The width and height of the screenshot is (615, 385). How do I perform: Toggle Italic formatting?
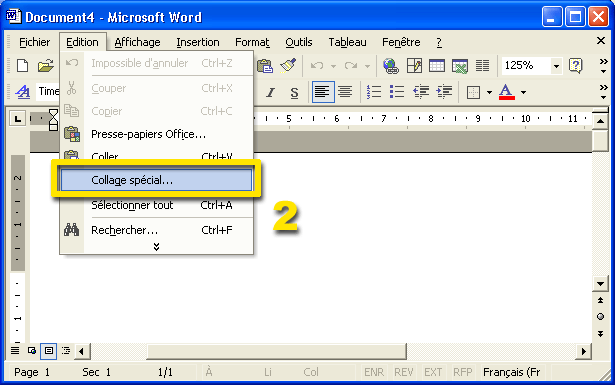click(270, 93)
